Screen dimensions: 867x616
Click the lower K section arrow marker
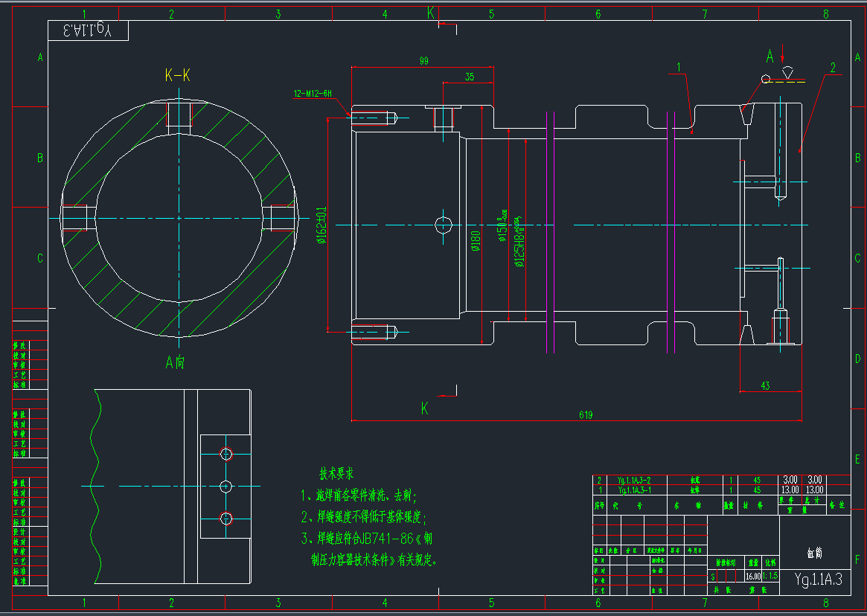pos(425,407)
